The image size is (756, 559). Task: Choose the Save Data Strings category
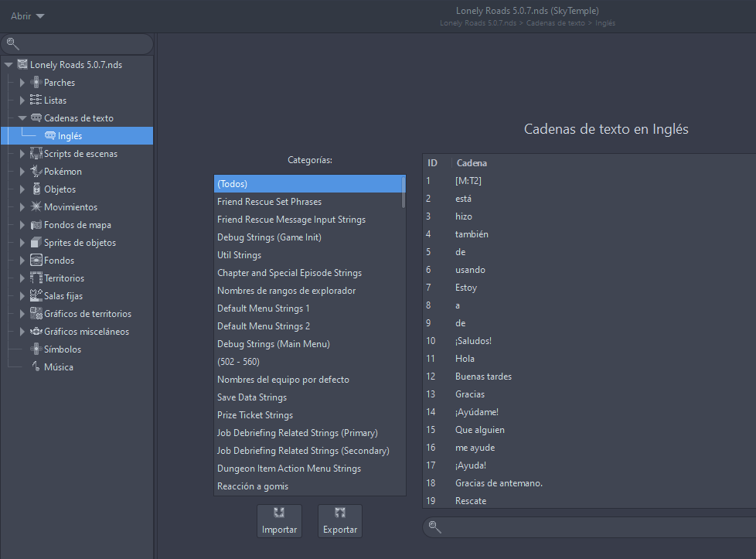[251, 397]
